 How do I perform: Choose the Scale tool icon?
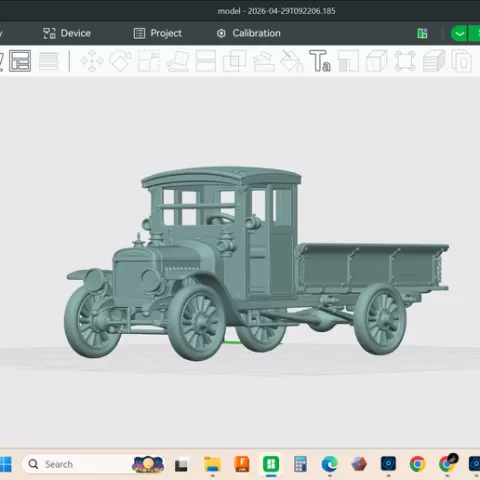coord(149,61)
